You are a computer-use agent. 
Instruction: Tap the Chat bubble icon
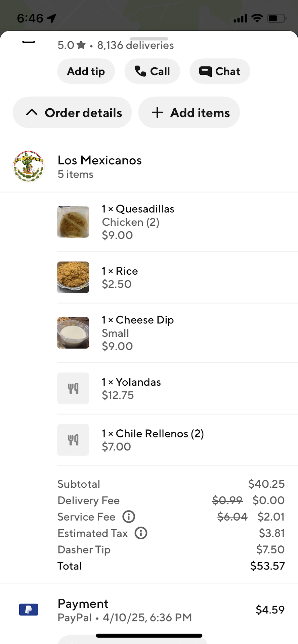tap(205, 71)
